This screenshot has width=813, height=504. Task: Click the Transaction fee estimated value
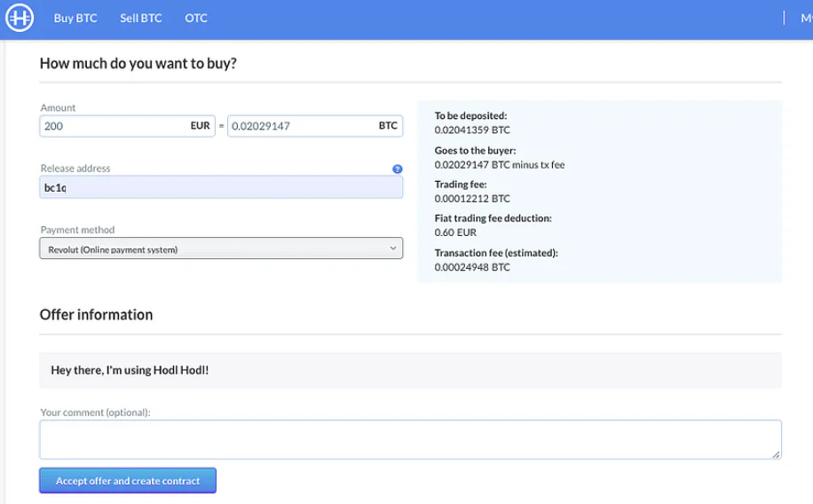472,267
